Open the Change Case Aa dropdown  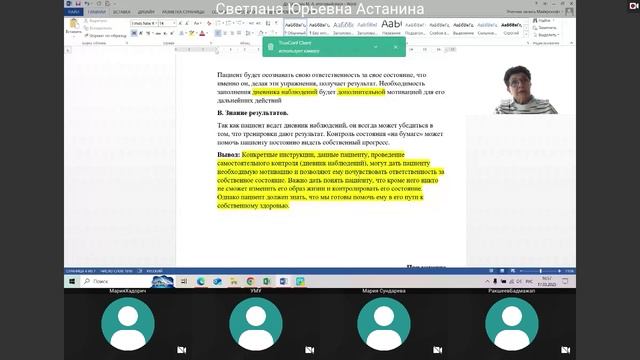(x=198, y=23)
